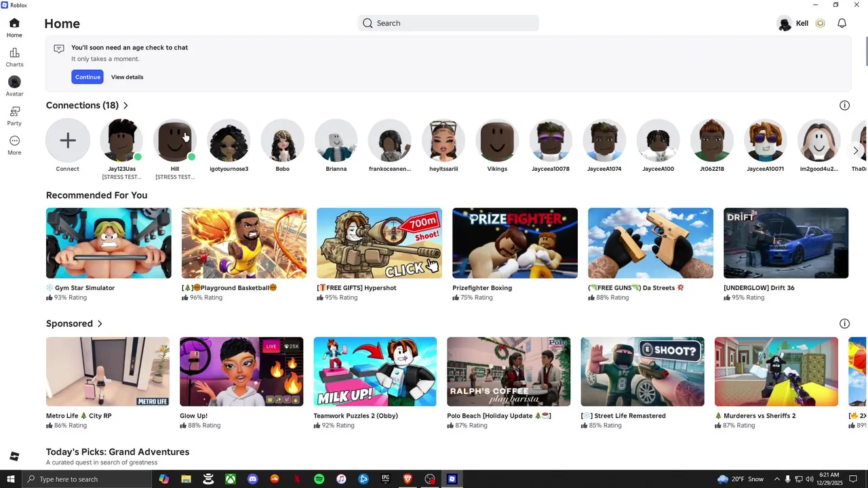This screenshot has width=868, height=488.
Task: Open the Recommended For You heading
Action: tap(96, 195)
